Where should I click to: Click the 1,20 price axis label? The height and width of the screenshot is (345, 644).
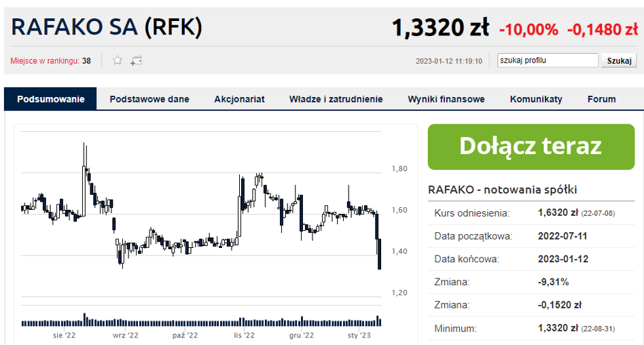click(399, 293)
